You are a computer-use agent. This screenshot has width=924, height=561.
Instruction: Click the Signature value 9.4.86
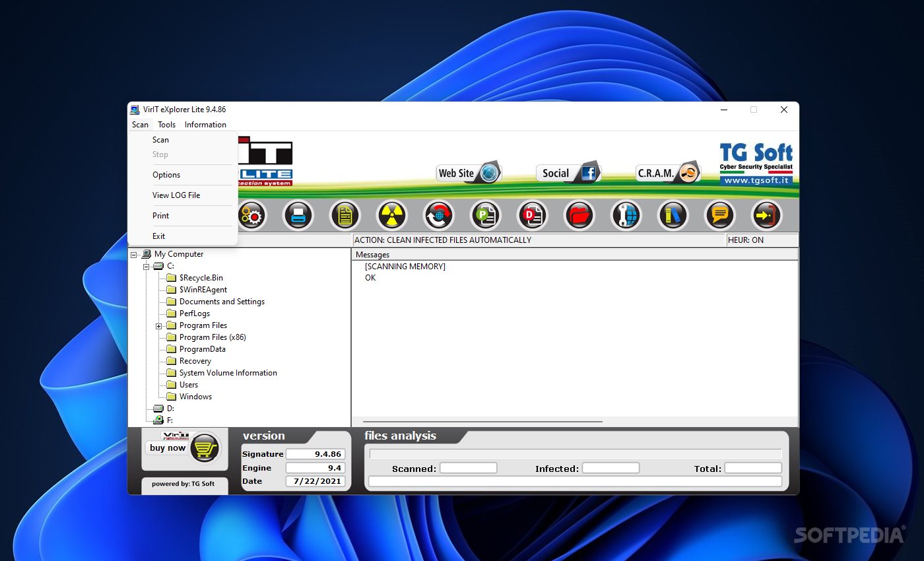(315, 454)
